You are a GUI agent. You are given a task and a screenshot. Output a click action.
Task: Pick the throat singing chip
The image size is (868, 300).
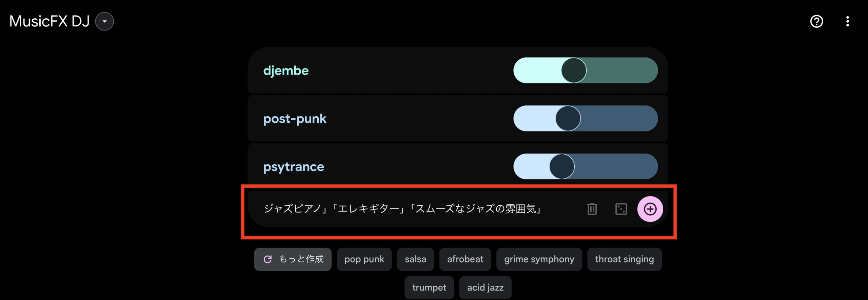(x=624, y=259)
